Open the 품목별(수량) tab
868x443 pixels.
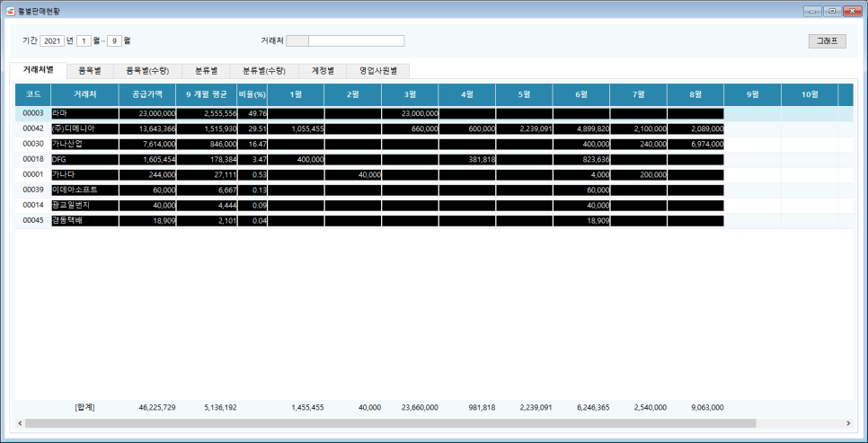147,71
